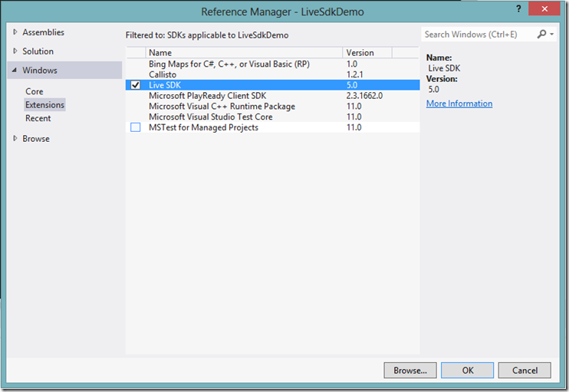Open the Core subcategory
The width and height of the screenshot is (569, 392).
34,91
